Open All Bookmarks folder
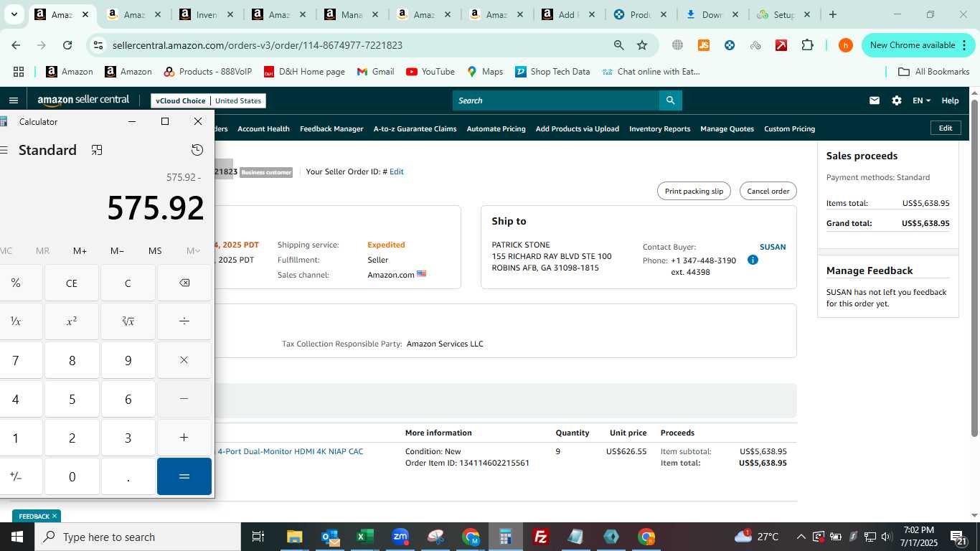Screen dimensions: 980x551 [933, 72]
